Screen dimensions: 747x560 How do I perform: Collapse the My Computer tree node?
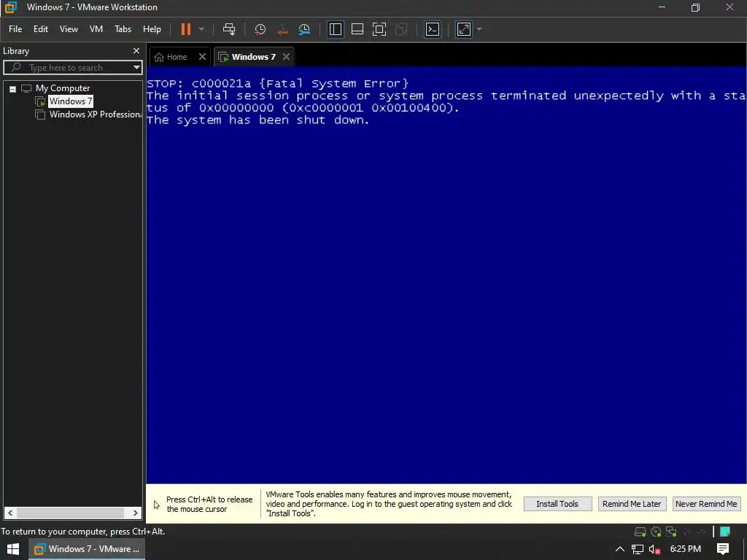13,88
